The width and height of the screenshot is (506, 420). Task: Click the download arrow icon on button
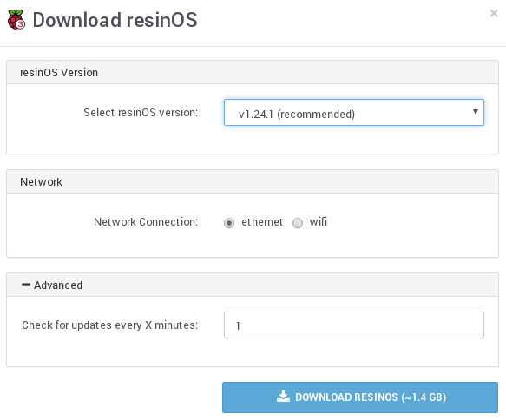coord(283,397)
